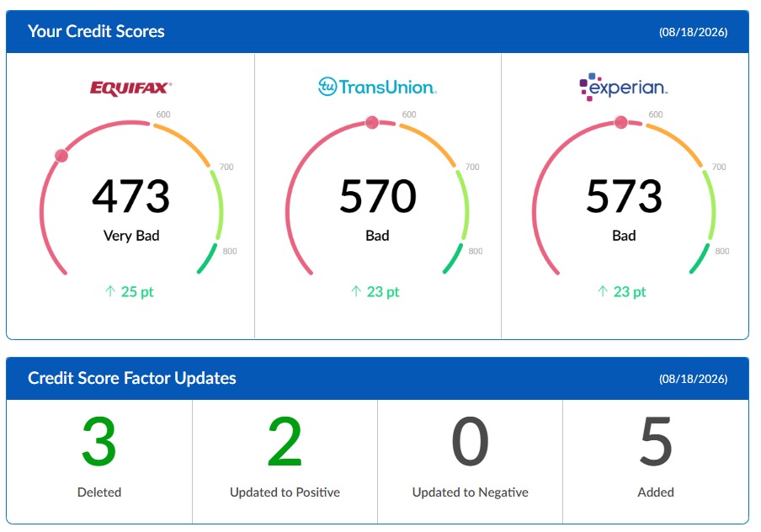Click the 'Updated to Positive' label
The image size is (761, 532).
pyautogui.click(x=285, y=492)
